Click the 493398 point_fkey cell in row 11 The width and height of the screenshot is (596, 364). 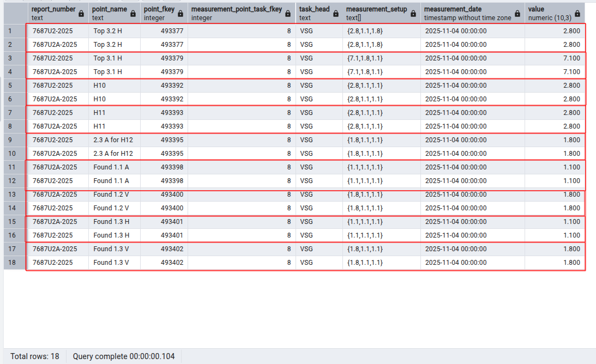pos(164,167)
